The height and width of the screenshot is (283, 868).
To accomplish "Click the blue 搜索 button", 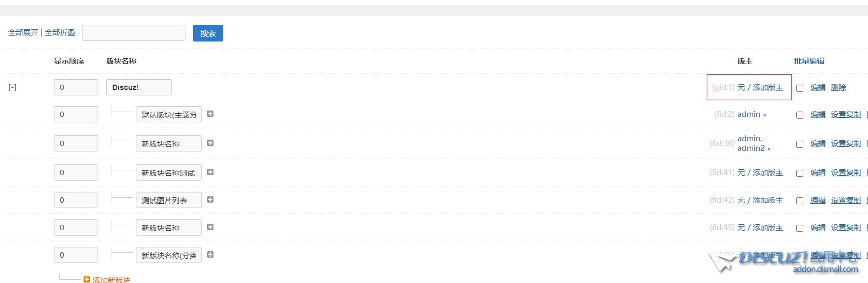I will pos(208,33).
